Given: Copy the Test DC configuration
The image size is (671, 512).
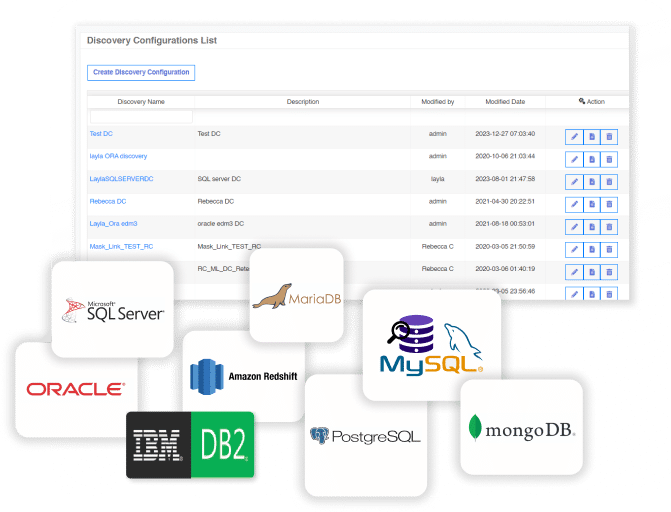Looking at the screenshot, I should tap(592, 137).
